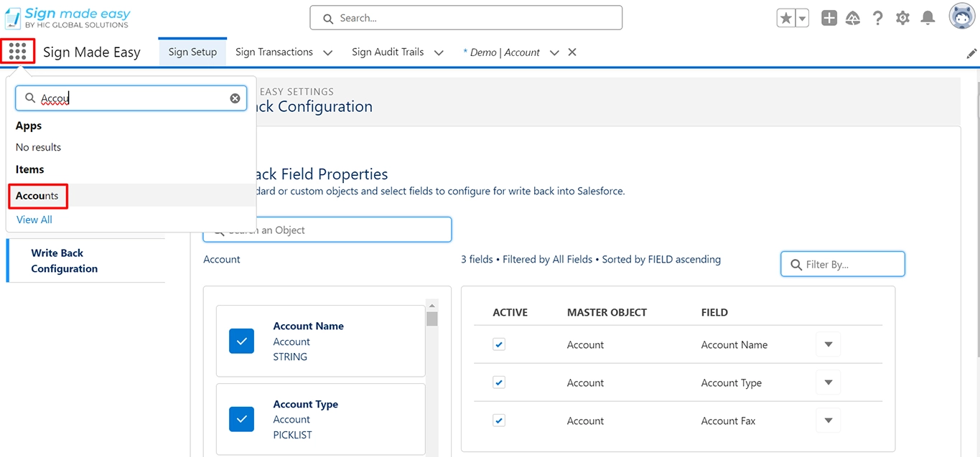The image size is (980, 457).
Task: Uncheck Active for the Account Name row
Action: click(499, 344)
